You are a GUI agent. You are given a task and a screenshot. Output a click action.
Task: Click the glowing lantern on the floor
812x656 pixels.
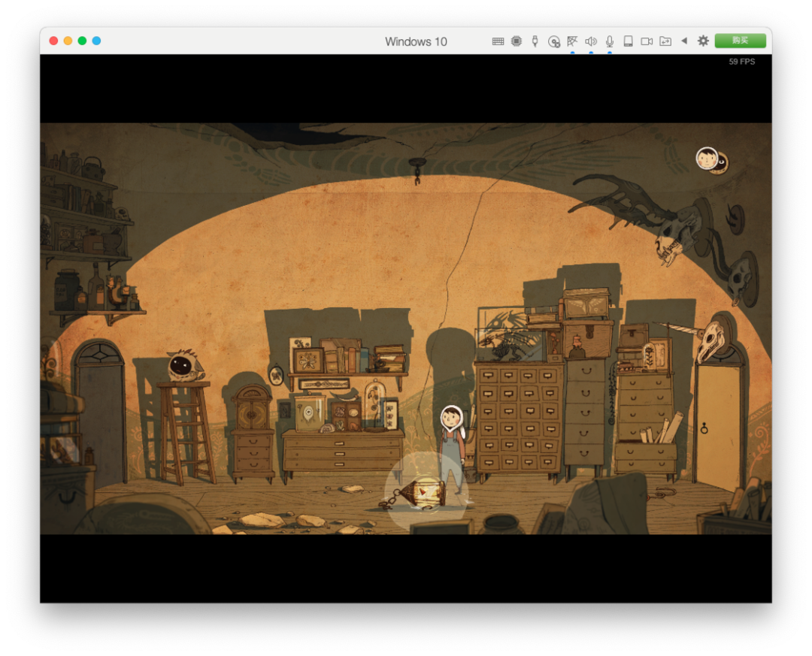(x=423, y=493)
